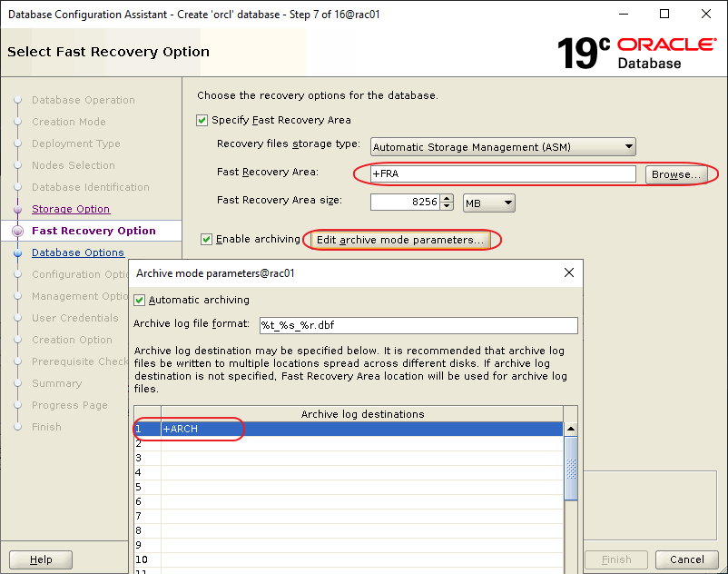Click the Database Options step bullet
The image size is (728, 574).
coord(17,253)
